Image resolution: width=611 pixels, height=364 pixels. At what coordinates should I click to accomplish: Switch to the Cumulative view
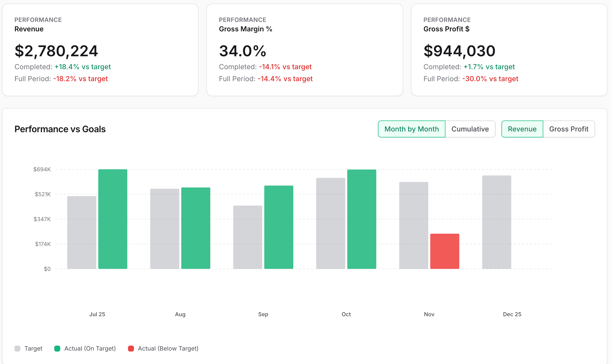(470, 129)
